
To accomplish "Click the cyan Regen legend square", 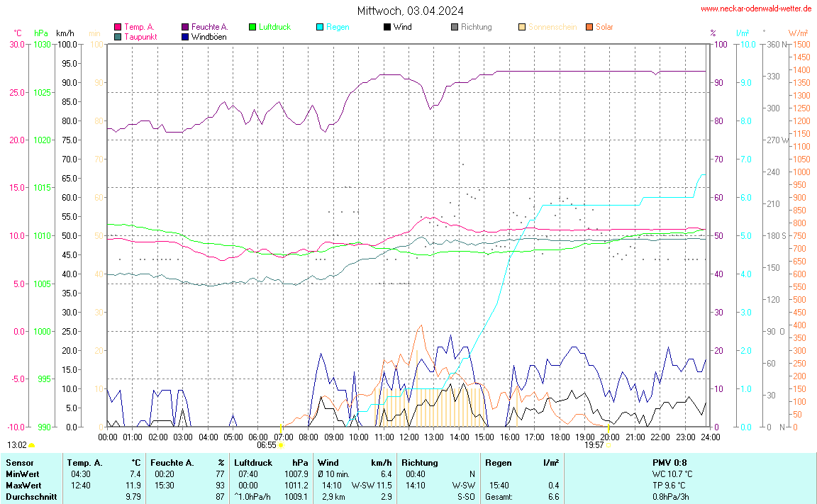I will (320, 28).
